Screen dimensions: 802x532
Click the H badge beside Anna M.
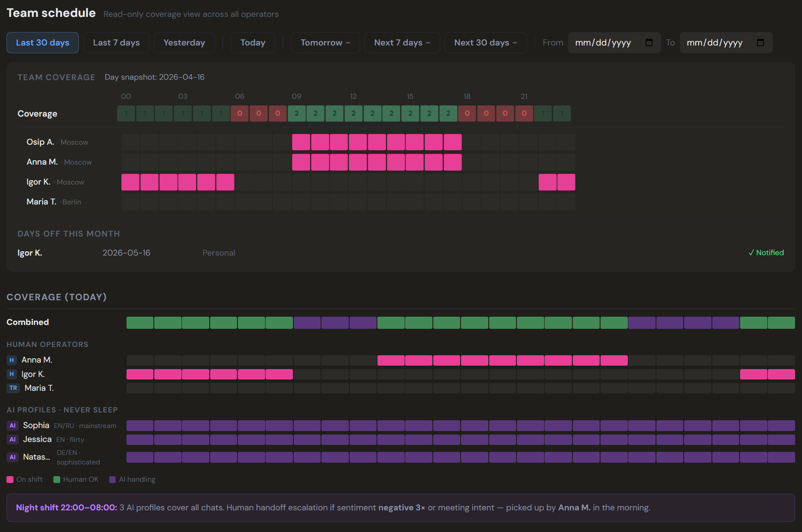[x=12, y=360]
